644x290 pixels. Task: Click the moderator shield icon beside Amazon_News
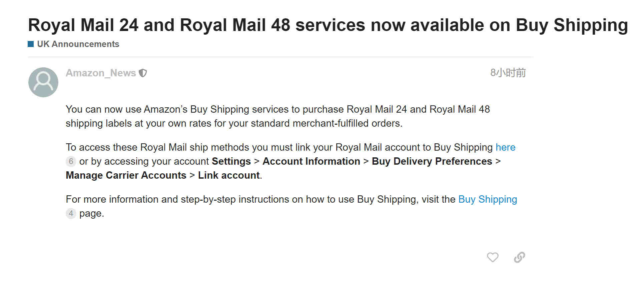[x=143, y=73]
